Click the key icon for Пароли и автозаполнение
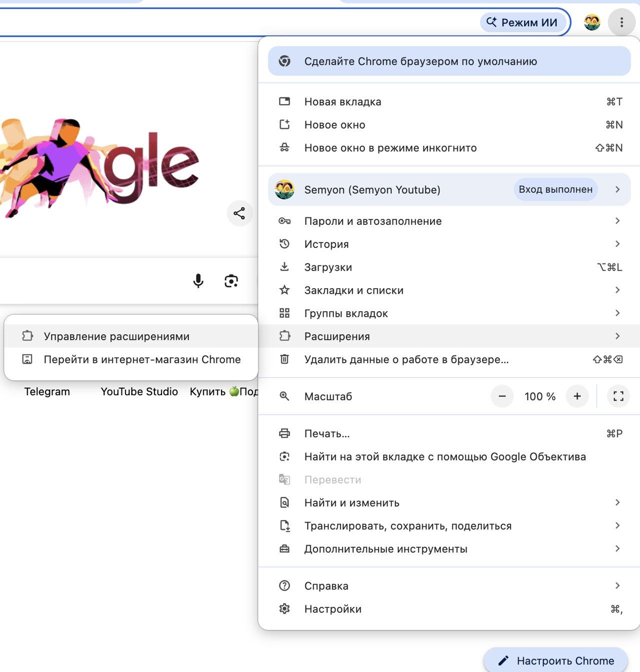640x672 pixels. pos(284,221)
